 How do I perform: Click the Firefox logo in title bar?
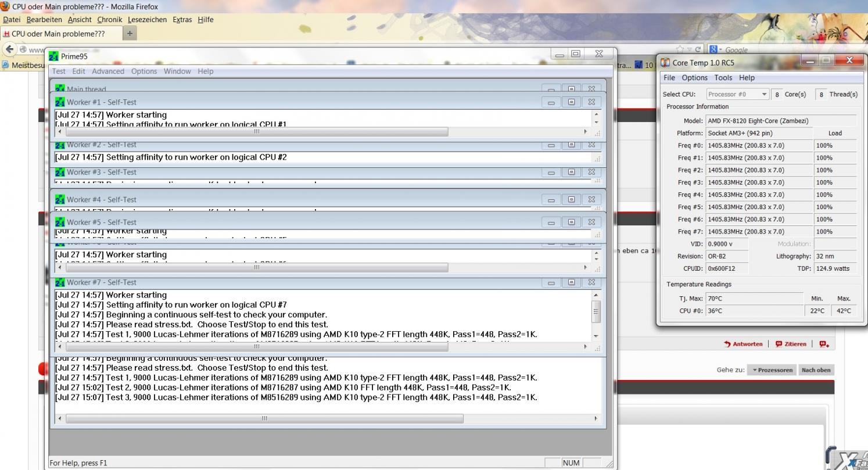click(5, 6)
